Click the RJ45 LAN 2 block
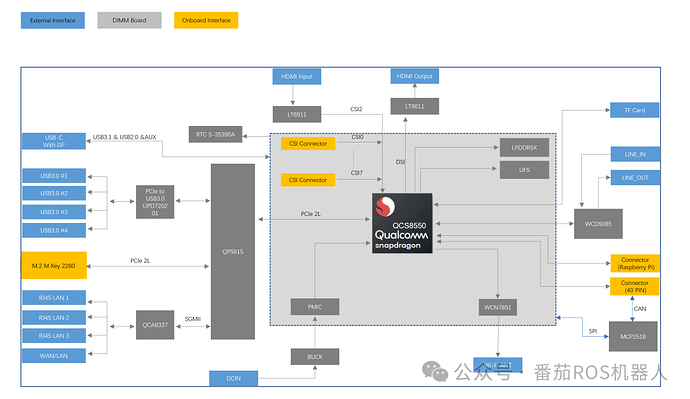Image resolution: width=690 pixels, height=399 pixels. pos(54,318)
